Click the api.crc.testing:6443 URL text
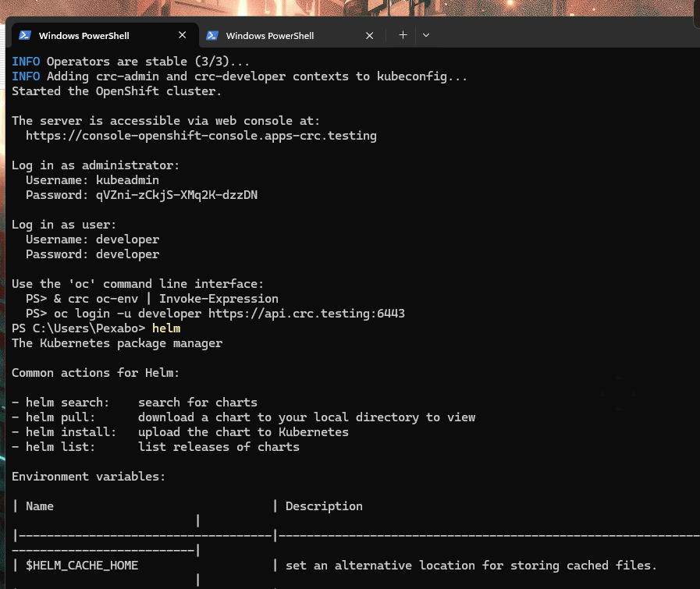The width and height of the screenshot is (700, 589). coord(306,314)
